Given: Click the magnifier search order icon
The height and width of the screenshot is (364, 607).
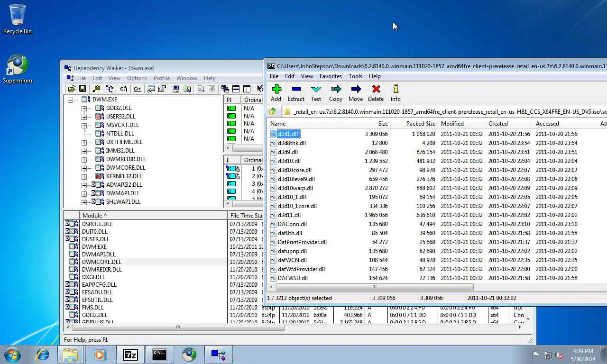Looking at the screenshot, I should coord(187,89).
